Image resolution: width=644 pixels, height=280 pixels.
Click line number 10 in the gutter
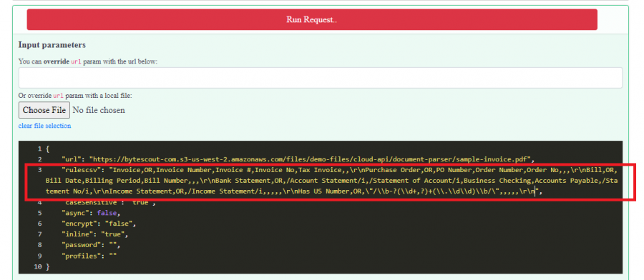(38, 266)
